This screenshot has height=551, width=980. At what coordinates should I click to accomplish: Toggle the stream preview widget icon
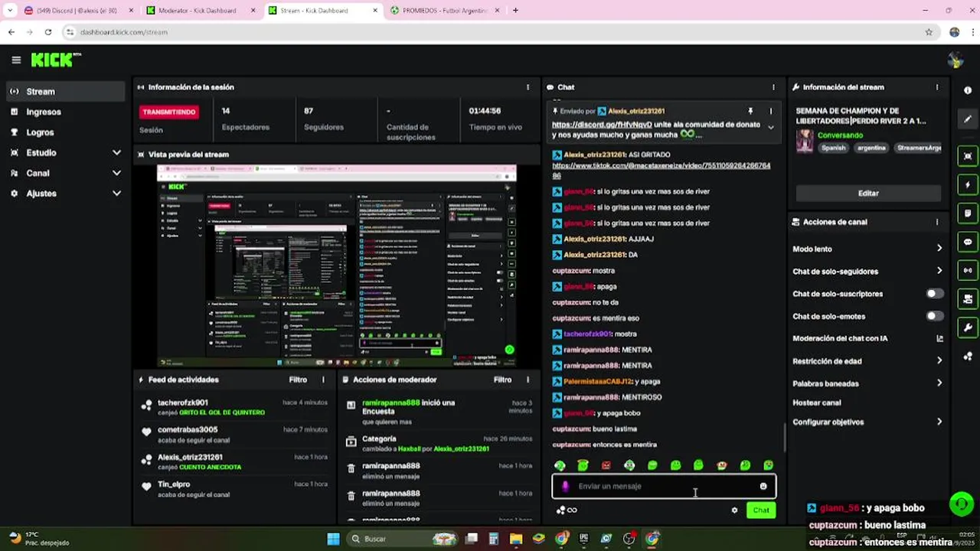968,156
